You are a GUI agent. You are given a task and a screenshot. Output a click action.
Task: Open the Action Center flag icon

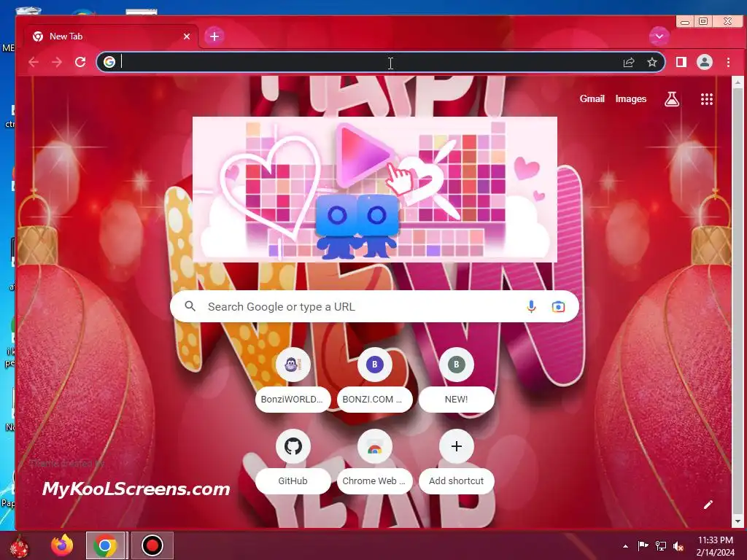(x=643, y=546)
